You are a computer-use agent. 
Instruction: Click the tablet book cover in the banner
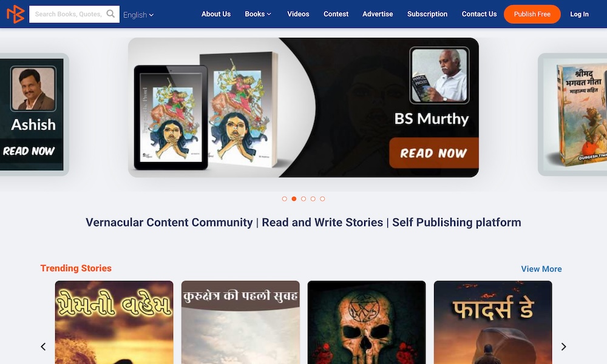pyautogui.click(x=171, y=118)
